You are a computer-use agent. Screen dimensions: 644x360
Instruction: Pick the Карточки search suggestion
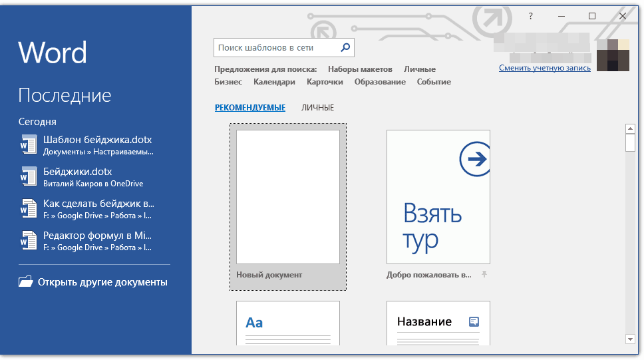[x=325, y=82]
